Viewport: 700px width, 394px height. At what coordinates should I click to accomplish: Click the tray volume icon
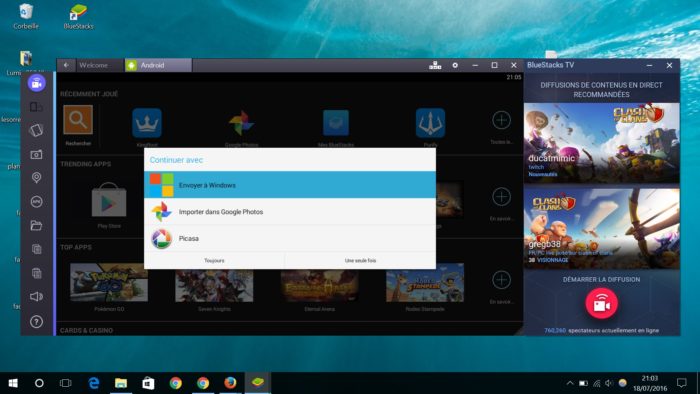coord(609,383)
